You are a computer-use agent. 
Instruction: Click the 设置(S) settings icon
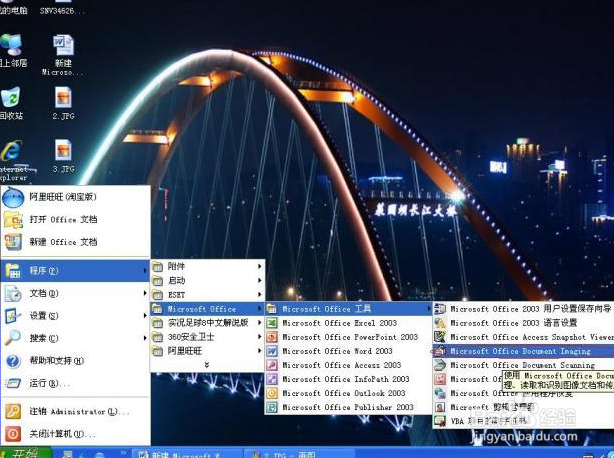pyautogui.click(x=13, y=316)
